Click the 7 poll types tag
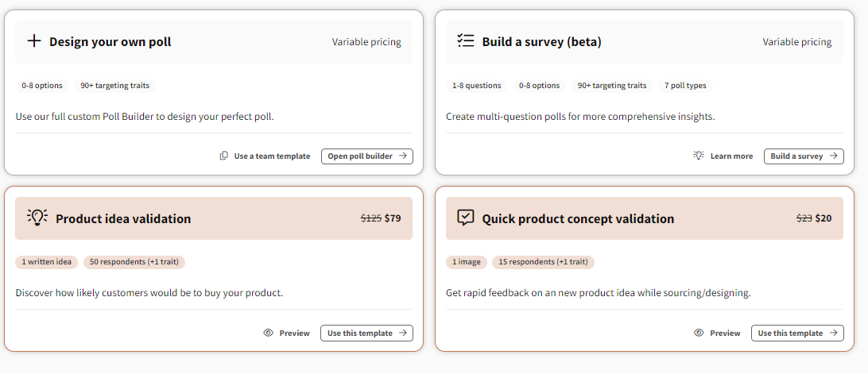Screen dimensions: 868x374 click(685, 86)
